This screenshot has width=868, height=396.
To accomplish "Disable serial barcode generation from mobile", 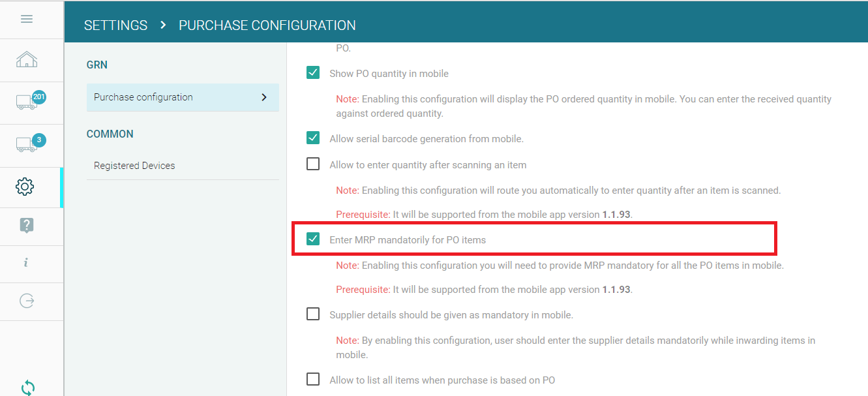I will click(313, 138).
